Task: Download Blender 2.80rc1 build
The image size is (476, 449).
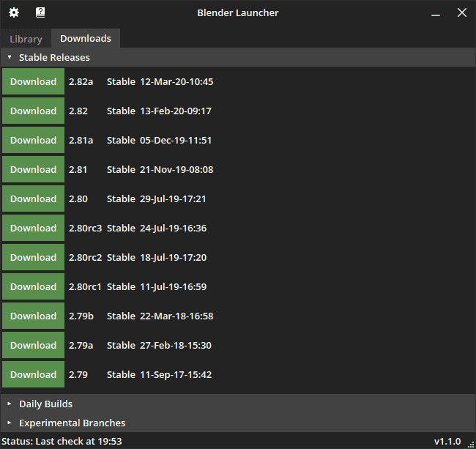Action: click(34, 286)
